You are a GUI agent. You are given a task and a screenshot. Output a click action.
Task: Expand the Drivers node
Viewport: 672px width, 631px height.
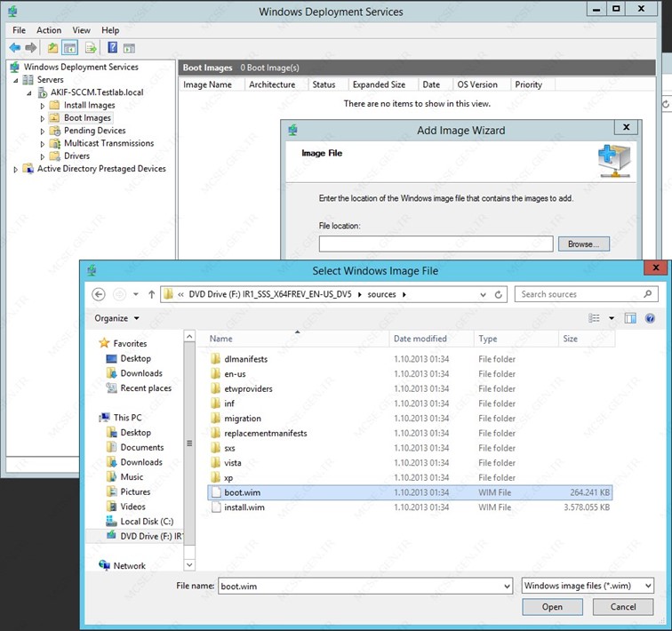pos(42,156)
